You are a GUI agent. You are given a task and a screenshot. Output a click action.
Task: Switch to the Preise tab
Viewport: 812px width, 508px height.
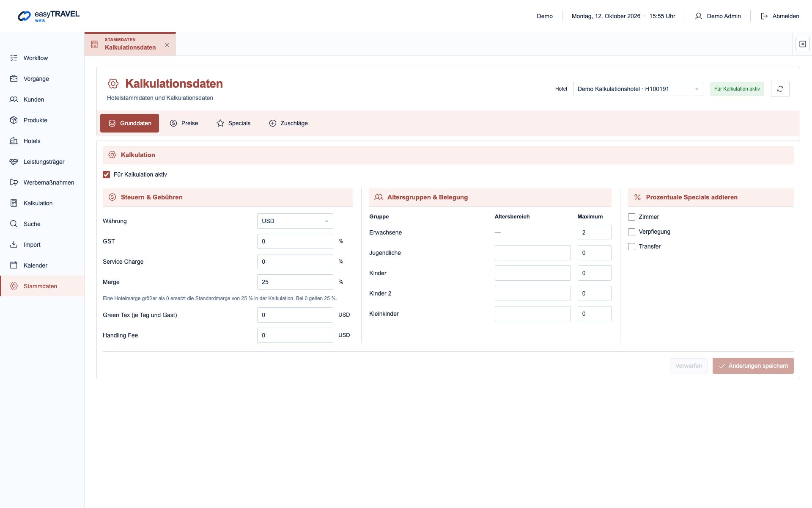184,123
